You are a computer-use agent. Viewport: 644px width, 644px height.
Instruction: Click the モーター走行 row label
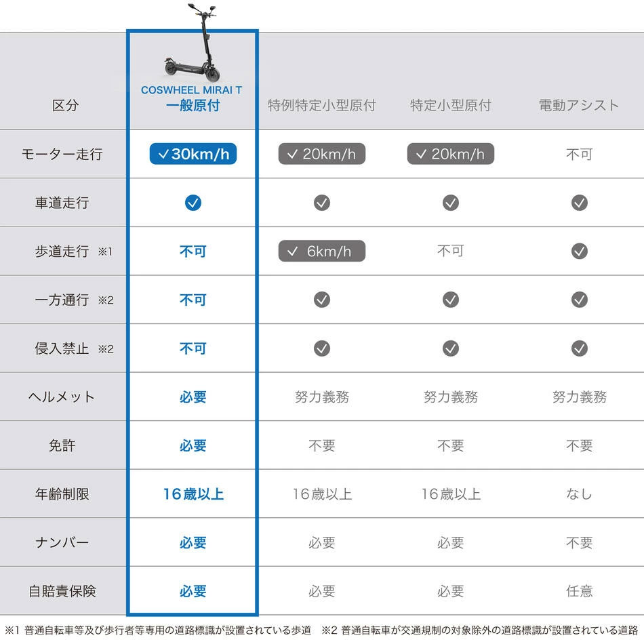click(x=62, y=155)
